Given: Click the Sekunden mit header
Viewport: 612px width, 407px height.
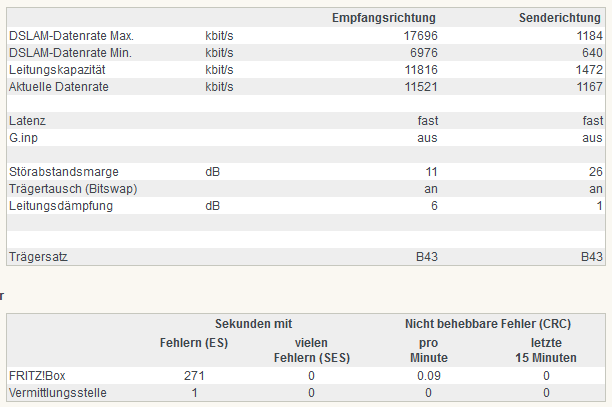Looking at the screenshot, I should (x=253, y=324).
